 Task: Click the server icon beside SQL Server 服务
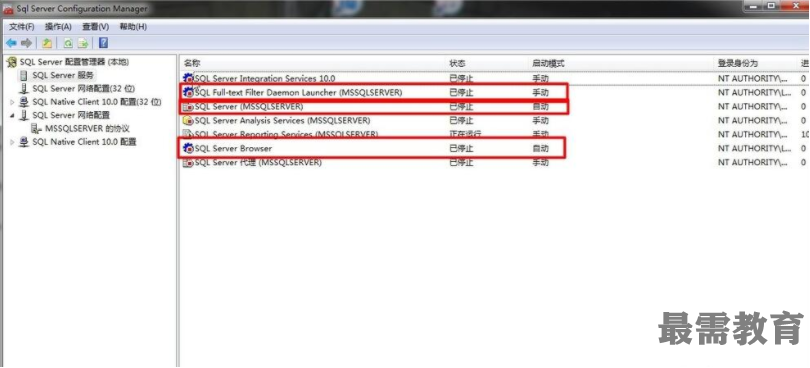[x=24, y=75]
